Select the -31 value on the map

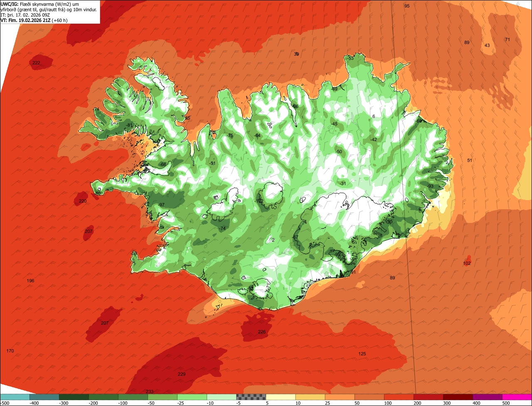(x=342, y=183)
